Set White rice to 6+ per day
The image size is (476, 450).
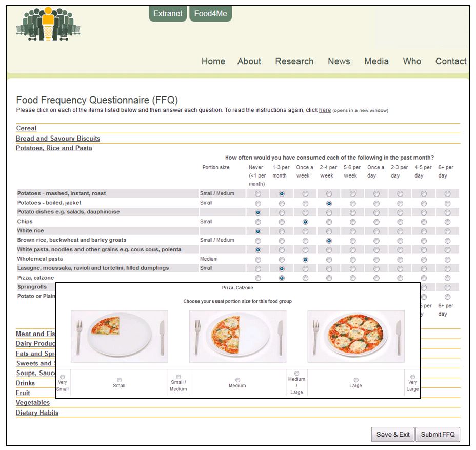click(447, 231)
